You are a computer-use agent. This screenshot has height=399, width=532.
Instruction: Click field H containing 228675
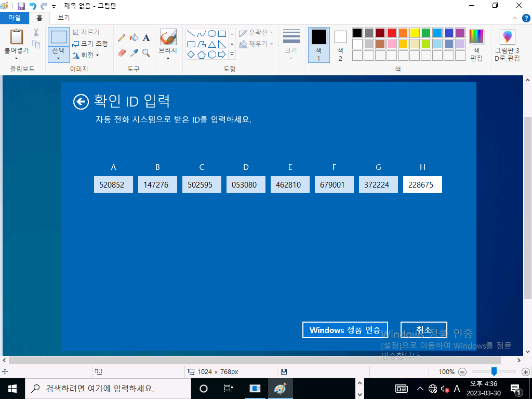(422, 184)
